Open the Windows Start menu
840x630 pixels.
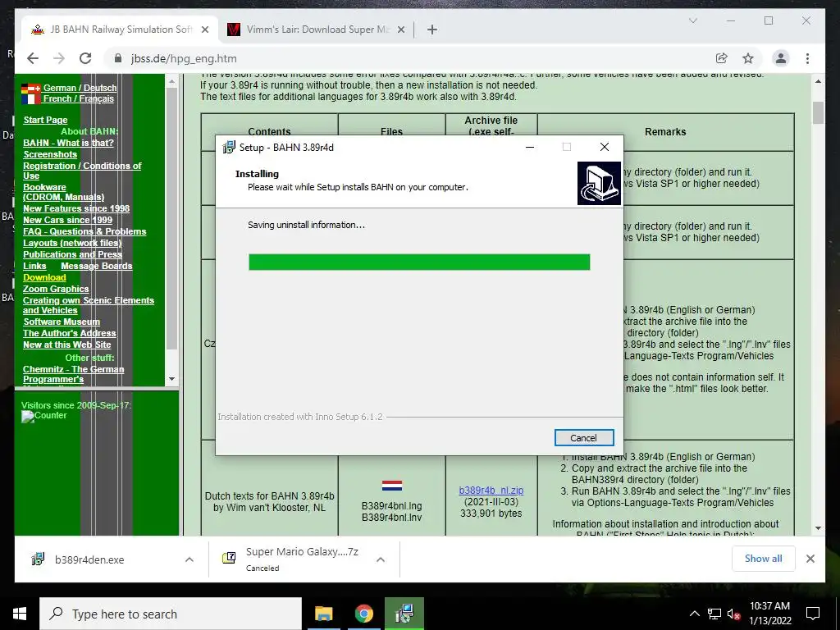[x=20, y=614]
